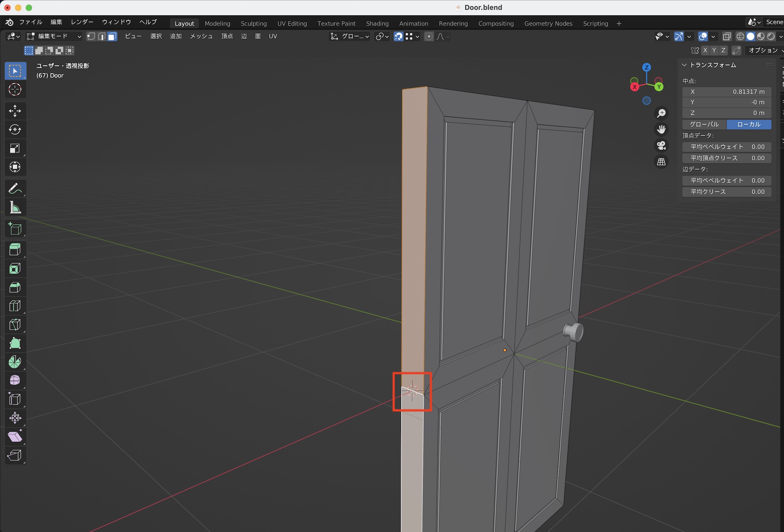The image size is (784, 532).
Task: Select the Measure ruler tool
Action: pyautogui.click(x=15, y=207)
